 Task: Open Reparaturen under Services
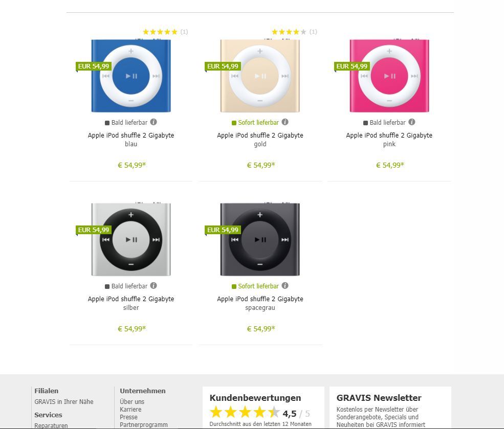[51, 425]
